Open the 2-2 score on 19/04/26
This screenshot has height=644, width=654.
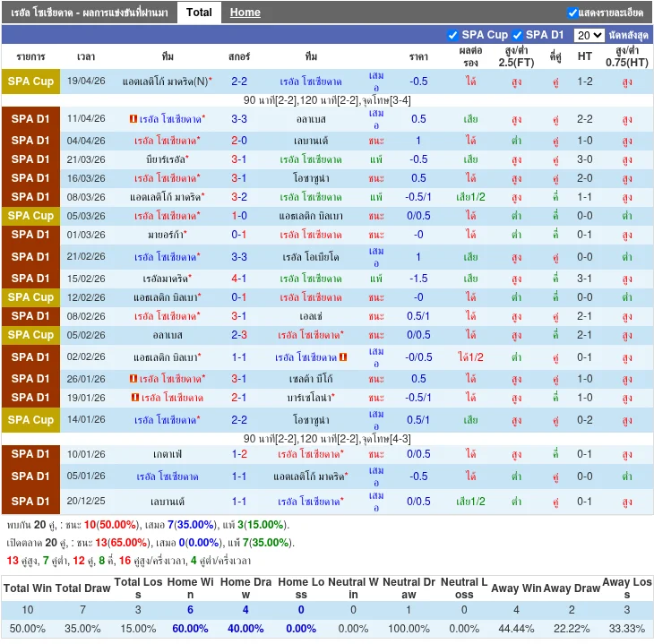[239, 82]
